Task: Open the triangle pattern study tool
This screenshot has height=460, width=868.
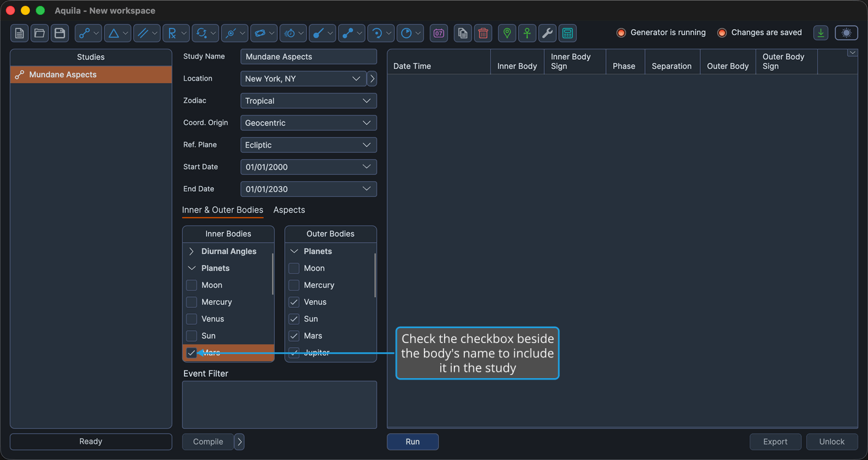Action: click(x=118, y=33)
